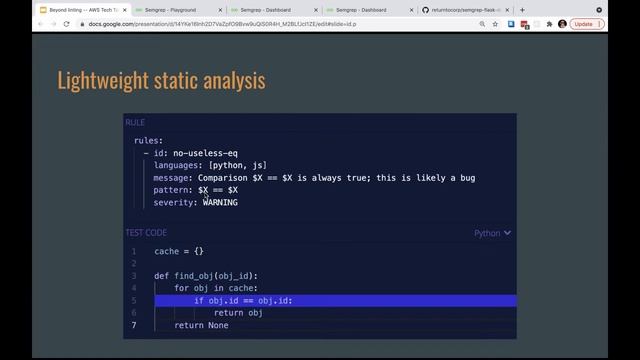Click the 'cache = {}' code line
Viewport: 640px width, 360px height.
pos(179,251)
